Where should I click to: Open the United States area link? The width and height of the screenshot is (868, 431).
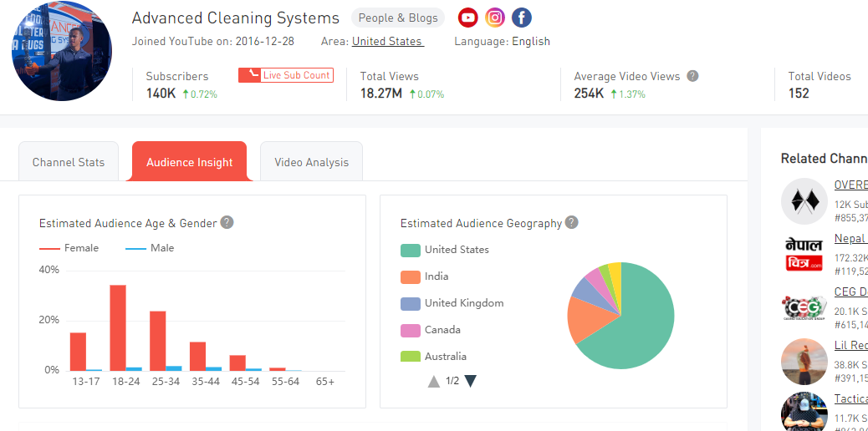point(387,41)
